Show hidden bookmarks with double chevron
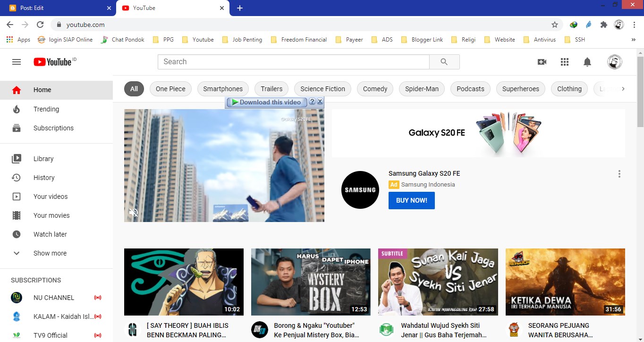The image size is (644, 342). (634, 40)
